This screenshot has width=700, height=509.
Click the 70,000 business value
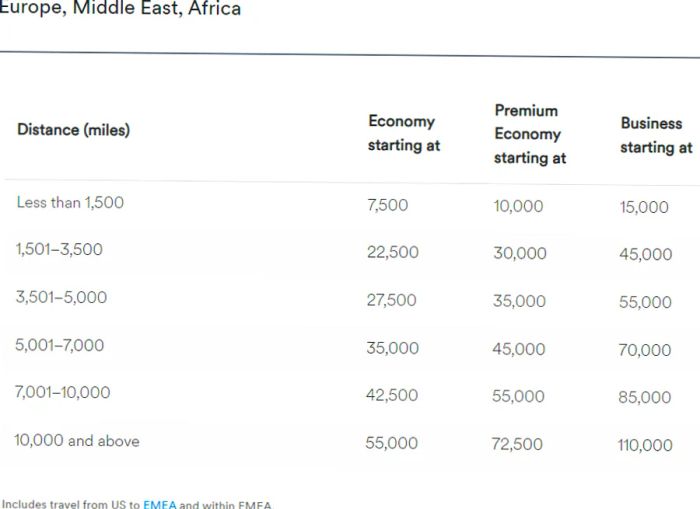coord(645,350)
